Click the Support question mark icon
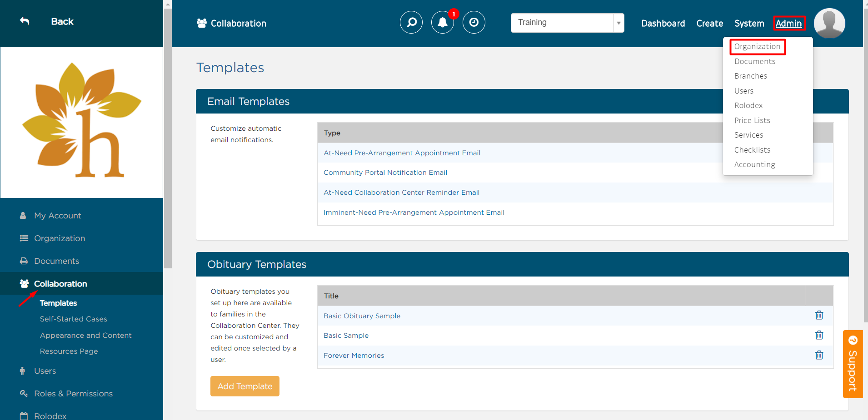Viewport: 868px width, 420px height. (853, 340)
